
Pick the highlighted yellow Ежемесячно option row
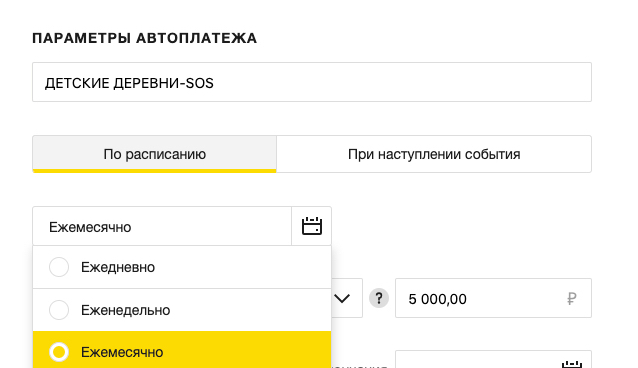click(182, 350)
